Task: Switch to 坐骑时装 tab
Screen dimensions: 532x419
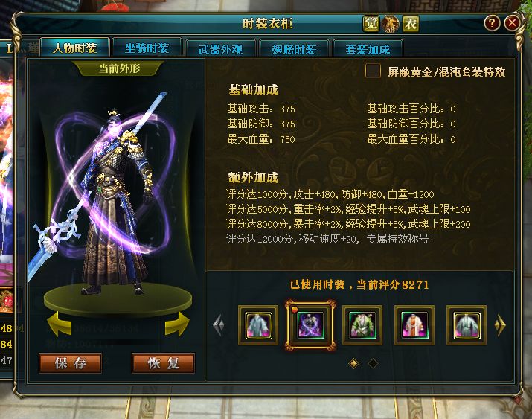Action: click(x=147, y=48)
